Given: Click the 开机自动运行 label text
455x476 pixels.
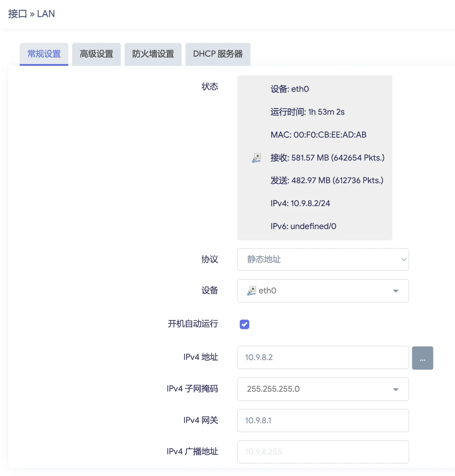Looking at the screenshot, I should (193, 324).
